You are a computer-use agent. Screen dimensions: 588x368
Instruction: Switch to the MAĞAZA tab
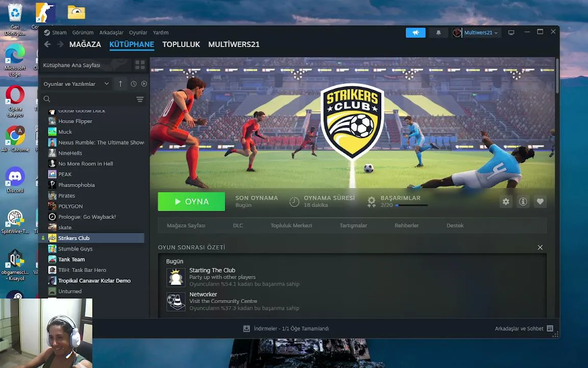pos(85,44)
